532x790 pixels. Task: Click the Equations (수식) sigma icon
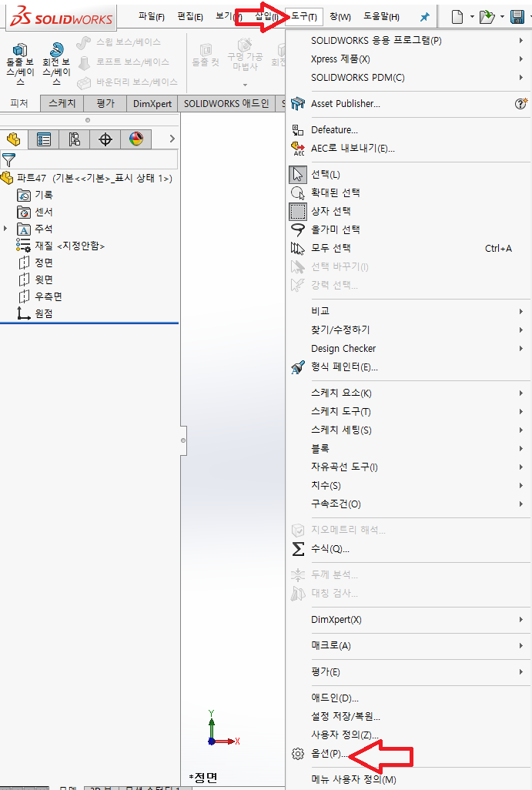point(298,549)
